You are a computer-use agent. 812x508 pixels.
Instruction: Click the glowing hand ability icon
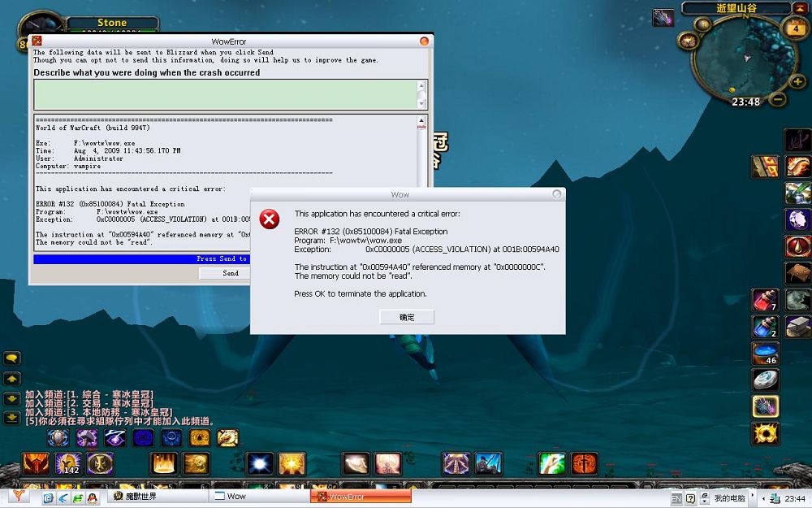point(356,464)
